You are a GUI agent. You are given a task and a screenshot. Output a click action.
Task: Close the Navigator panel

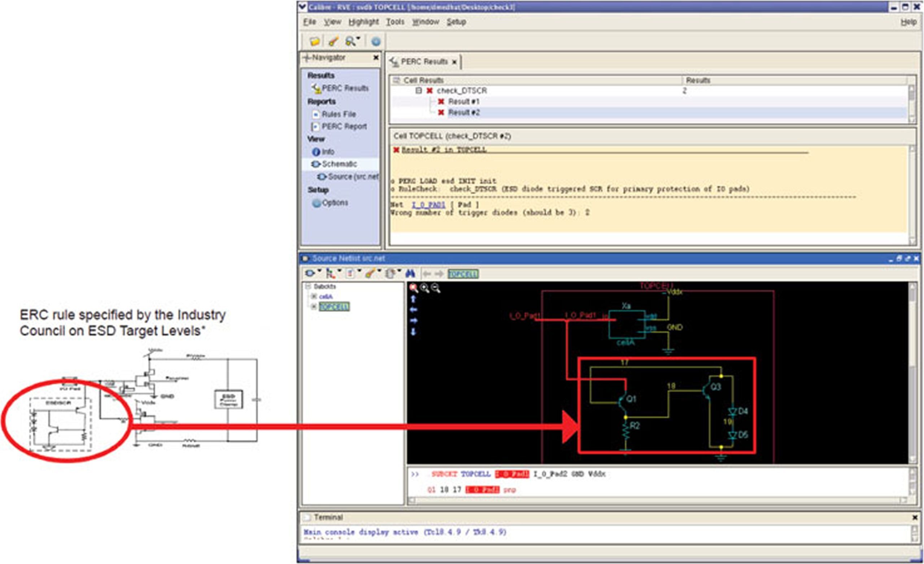pos(375,57)
